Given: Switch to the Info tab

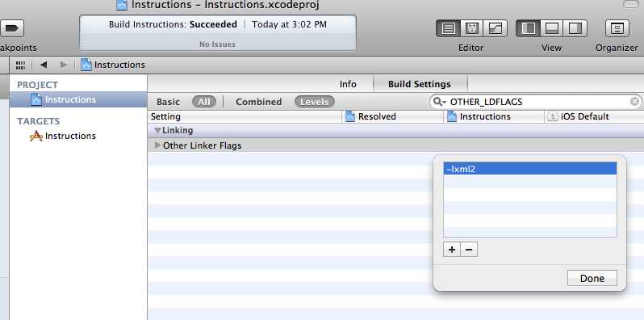Looking at the screenshot, I should pyautogui.click(x=348, y=84).
